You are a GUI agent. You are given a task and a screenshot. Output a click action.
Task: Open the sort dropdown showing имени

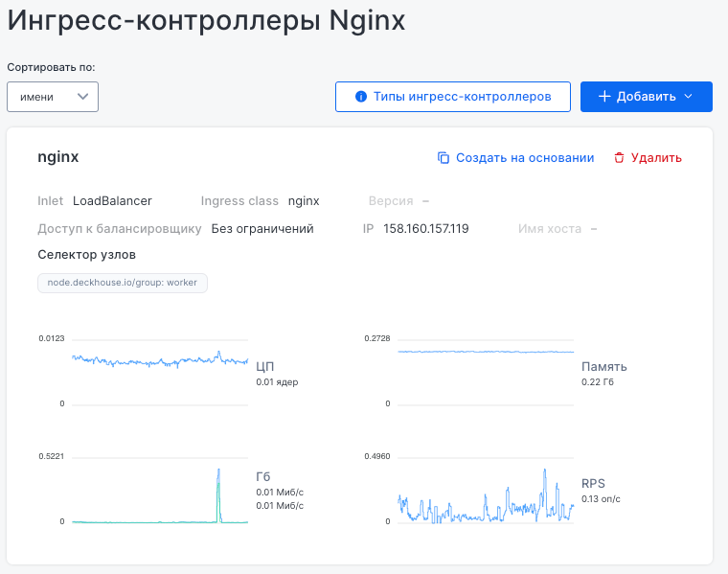(52, 97)
